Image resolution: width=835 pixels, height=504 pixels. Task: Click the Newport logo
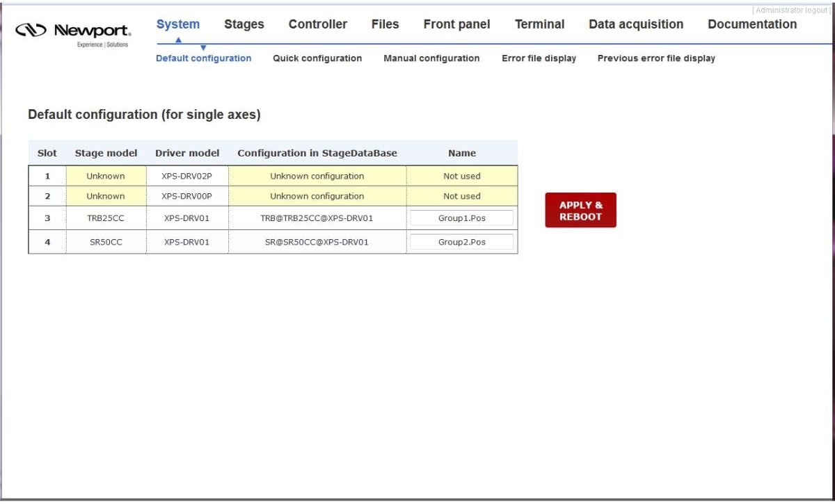[x=73, y=34]
